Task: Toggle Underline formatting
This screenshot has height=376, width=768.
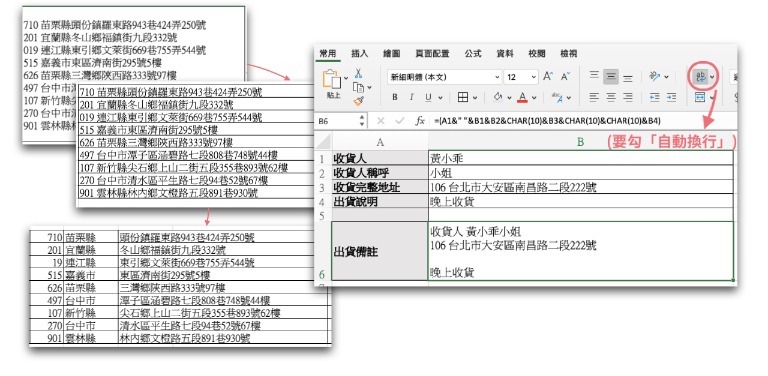Action: [428, 97]
